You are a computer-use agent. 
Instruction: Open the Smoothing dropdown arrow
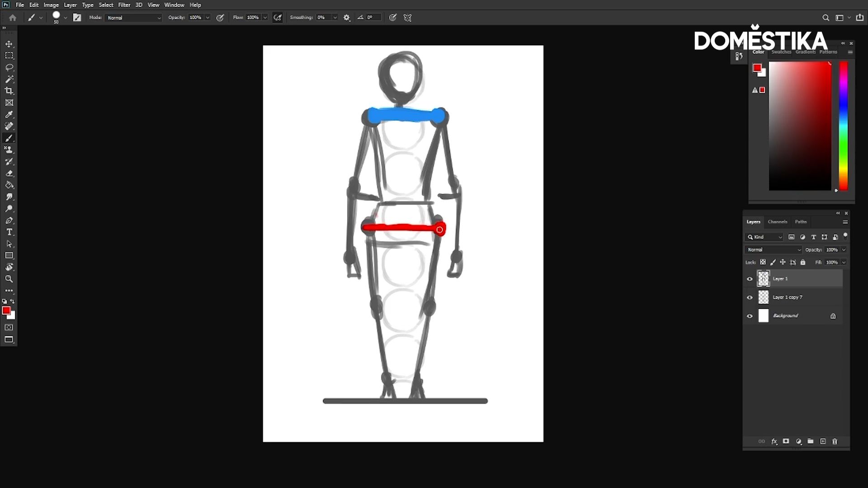pos(335,18)
